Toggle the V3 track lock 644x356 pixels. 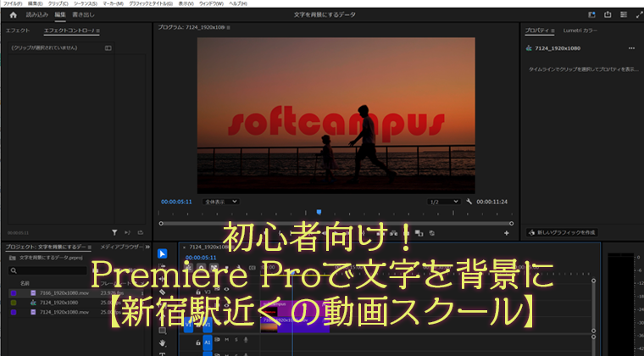coord(198,292)
